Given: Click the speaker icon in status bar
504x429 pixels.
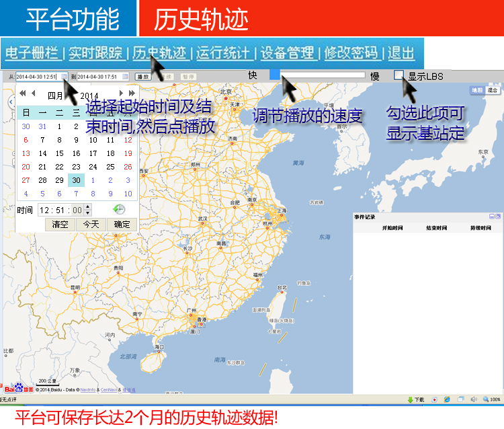Looking at the screenshot, I should (x=474, y=399).
